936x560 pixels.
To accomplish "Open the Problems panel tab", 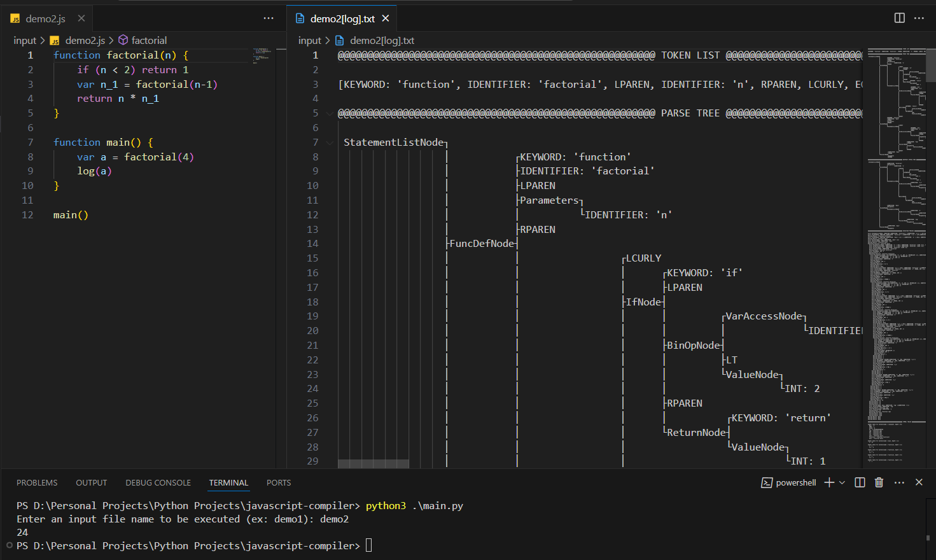I will click(x=37, y=483).
